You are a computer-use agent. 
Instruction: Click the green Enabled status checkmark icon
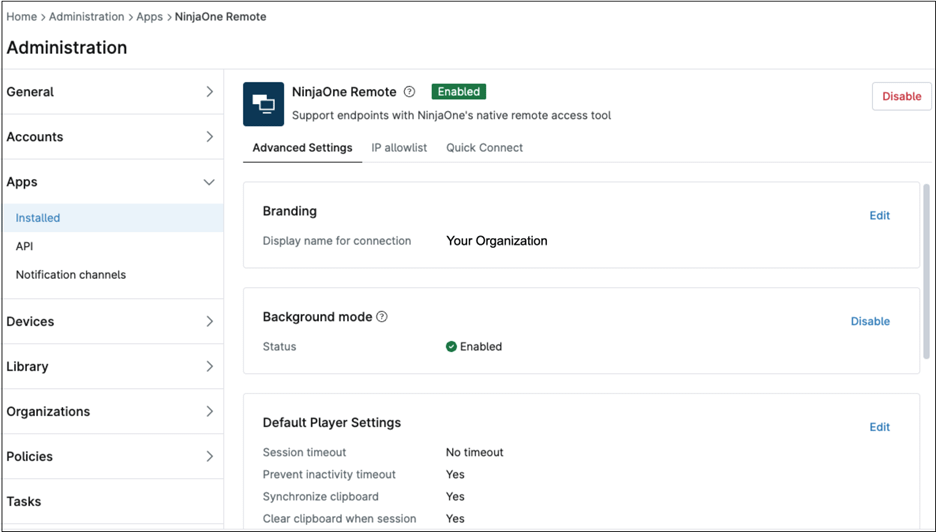coord(451,347)
